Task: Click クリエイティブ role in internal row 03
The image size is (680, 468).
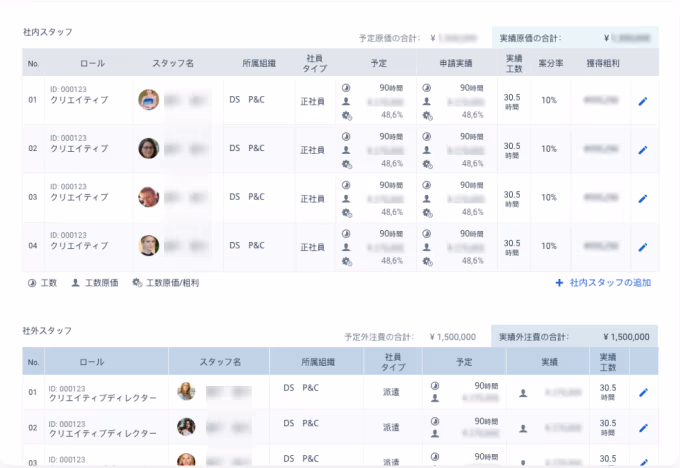Action: click(x=79, y=197)
